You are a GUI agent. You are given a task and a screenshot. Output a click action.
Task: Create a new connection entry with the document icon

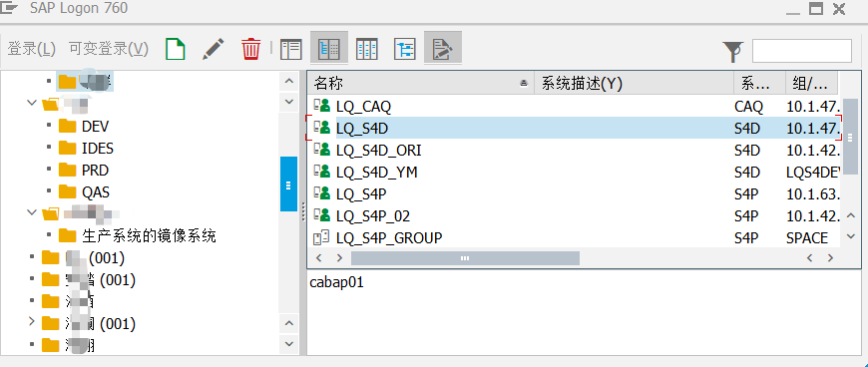[176, 49]
